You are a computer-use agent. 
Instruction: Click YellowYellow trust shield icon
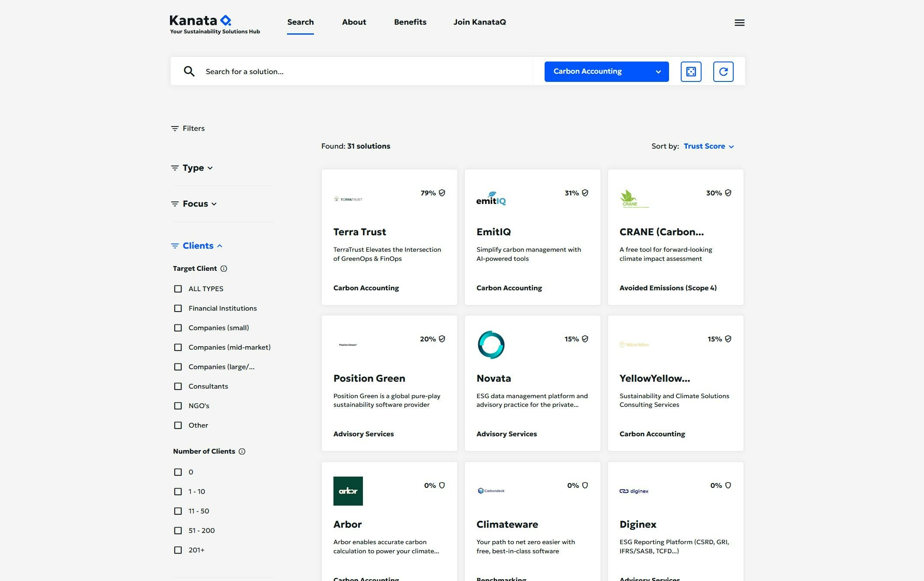(728, 339)
